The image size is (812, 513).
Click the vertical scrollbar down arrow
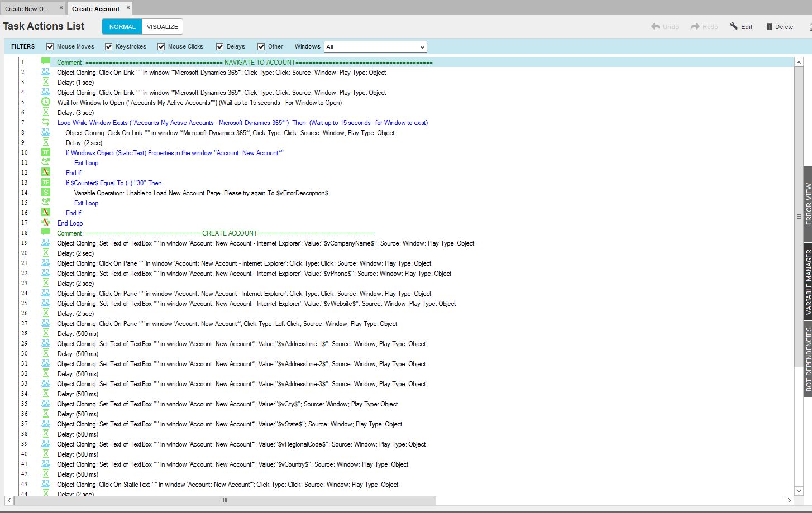[x=799, y=491]
